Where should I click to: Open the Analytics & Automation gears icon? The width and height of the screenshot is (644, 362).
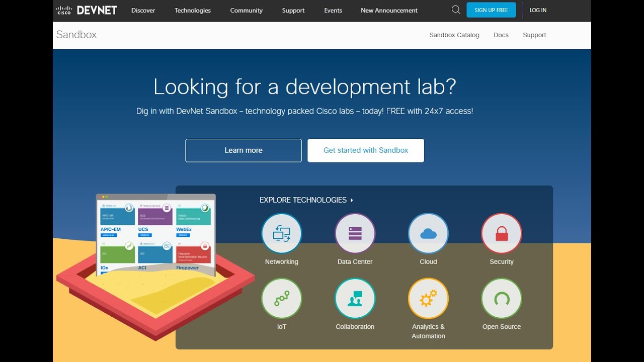(x=428, y=299)
